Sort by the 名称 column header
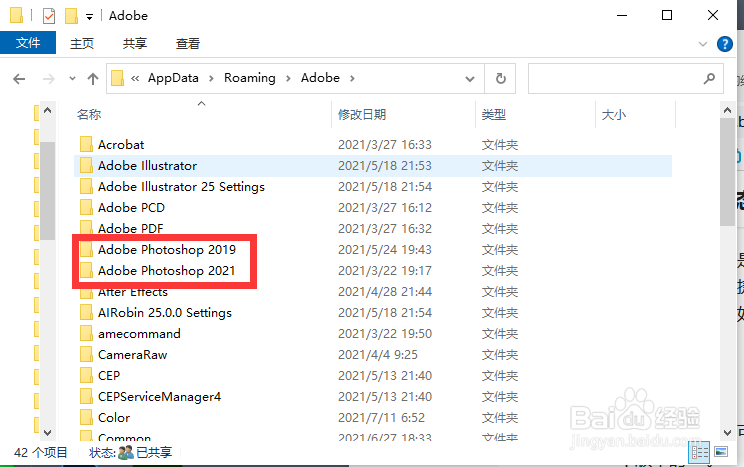This screenshot has height=467, width=744. 89,114
